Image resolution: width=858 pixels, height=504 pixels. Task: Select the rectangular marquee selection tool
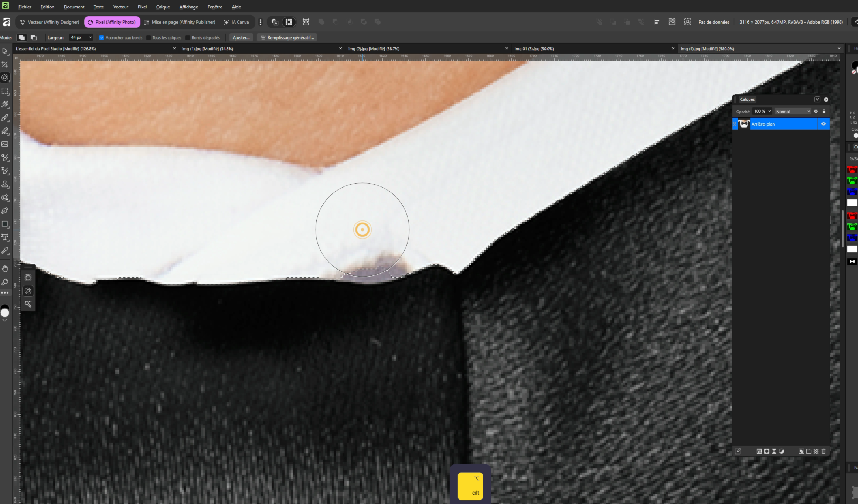click(x=5, y=91)
